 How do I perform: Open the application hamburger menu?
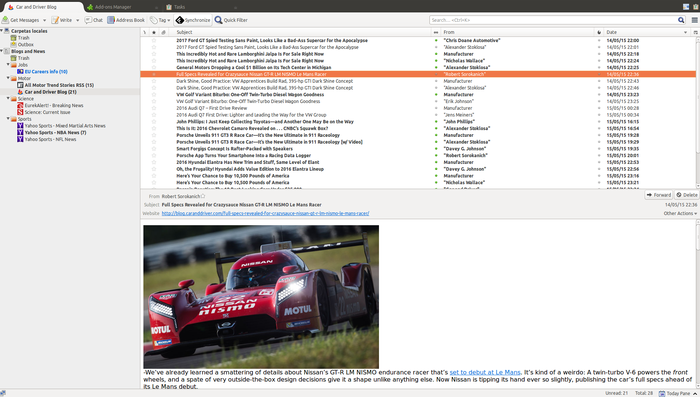click(x=695, y=20)
